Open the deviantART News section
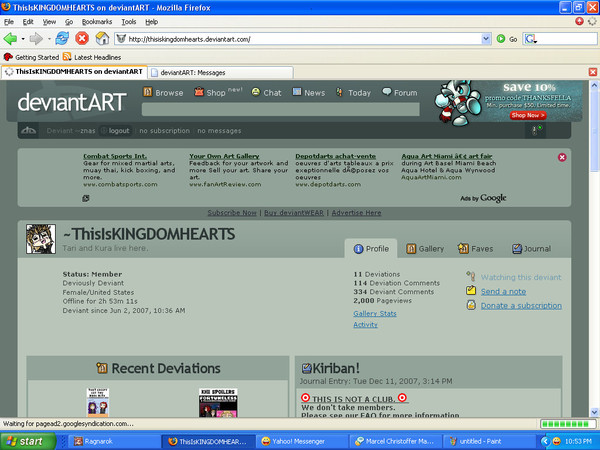 pos(309,93)
